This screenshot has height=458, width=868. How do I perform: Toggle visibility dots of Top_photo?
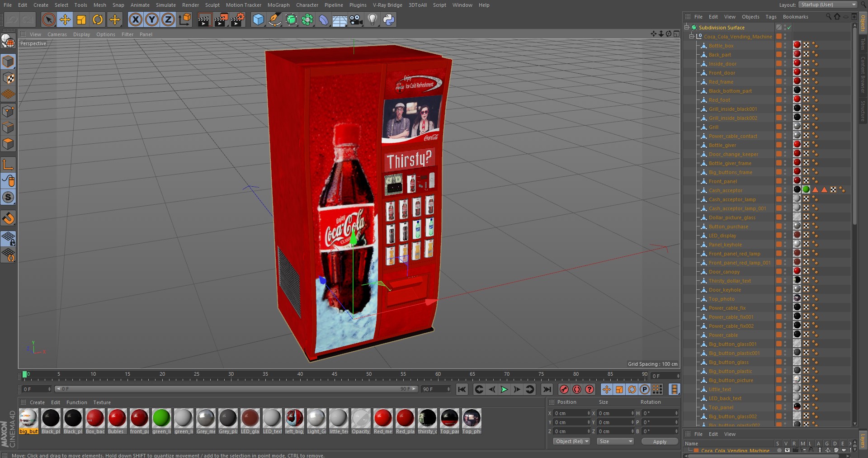[x=785, y=299]
